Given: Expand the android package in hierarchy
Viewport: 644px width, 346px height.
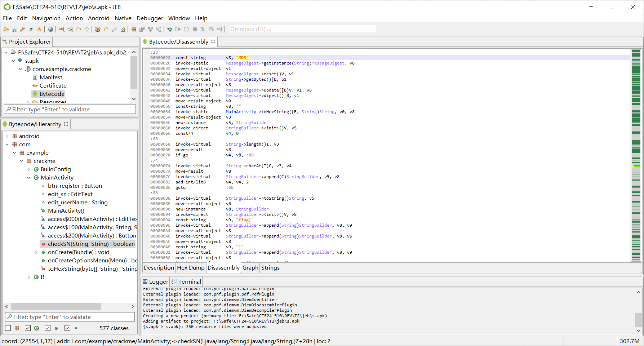Looking at the screenshot, I should click(x=7, y=136).
